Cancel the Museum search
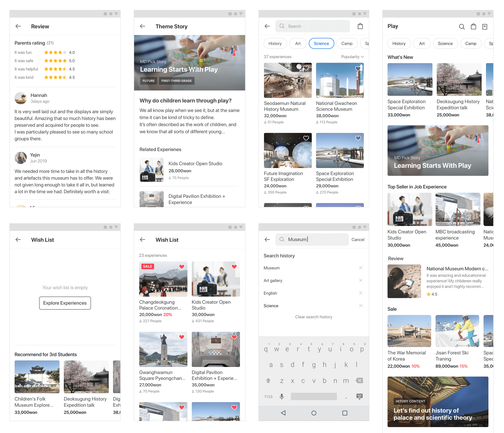The height and width of the screenshot is (433, 504). pyautogui.click(x=358, y=239)
